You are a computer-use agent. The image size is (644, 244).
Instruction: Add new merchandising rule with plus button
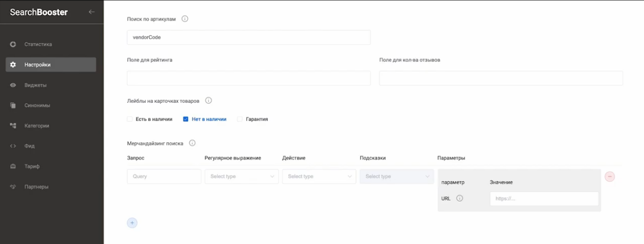[132, 223]
